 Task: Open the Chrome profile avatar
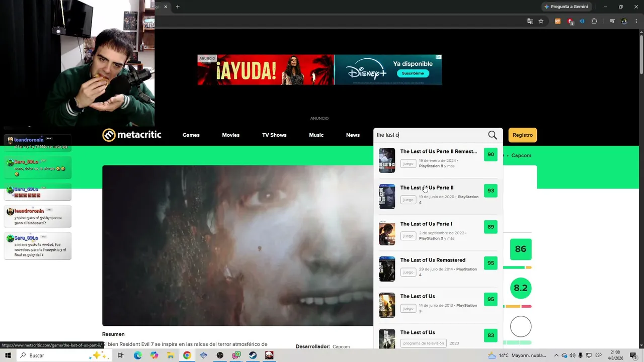coord(624,21)
